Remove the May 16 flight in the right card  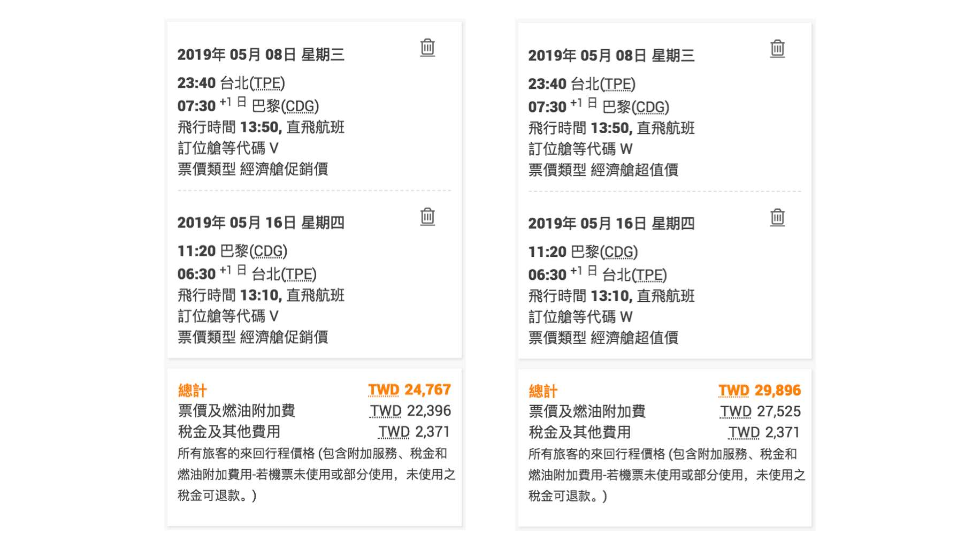point(777,218)
